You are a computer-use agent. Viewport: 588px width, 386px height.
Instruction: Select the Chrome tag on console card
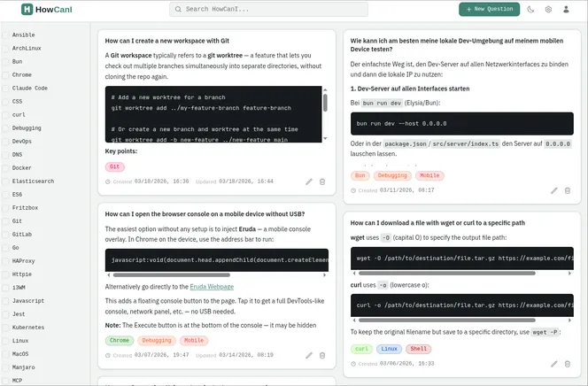(x=119, y=340)
